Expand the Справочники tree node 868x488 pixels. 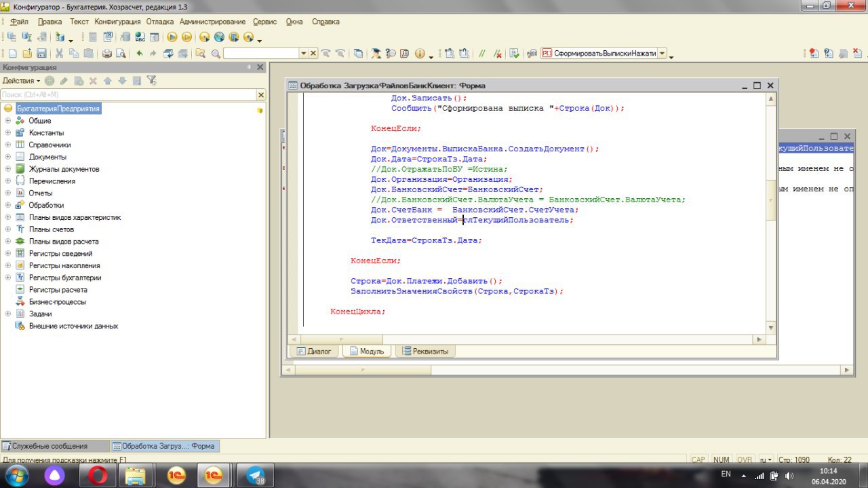point(8,145)
